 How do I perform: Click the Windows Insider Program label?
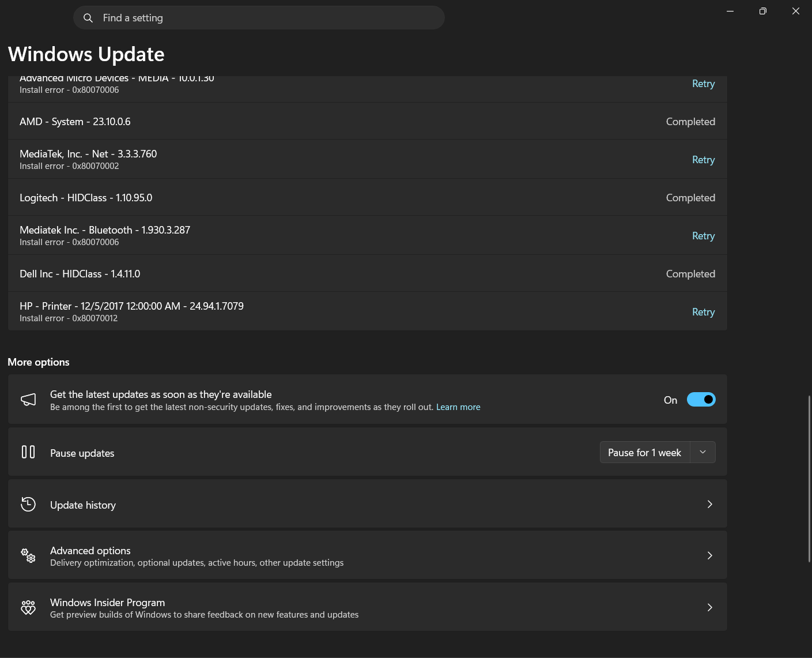[108, 603]
